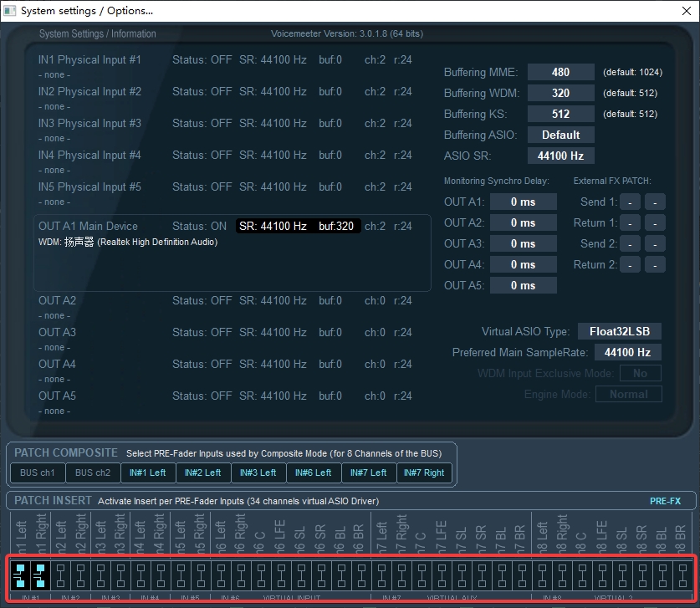
Task: Open Virtual ASIO Type Float32LSB selector
Action: 619,331
